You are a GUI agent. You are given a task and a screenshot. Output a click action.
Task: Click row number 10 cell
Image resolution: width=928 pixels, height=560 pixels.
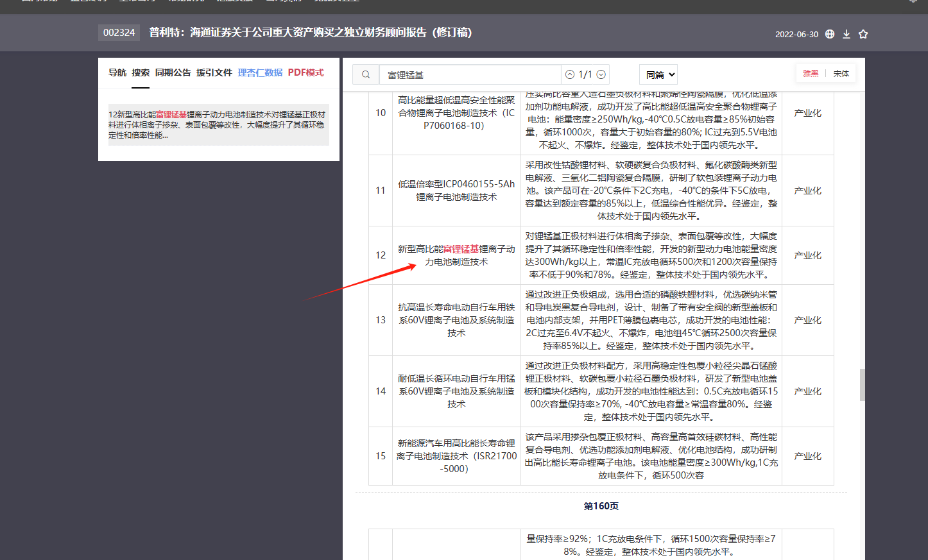381,113
